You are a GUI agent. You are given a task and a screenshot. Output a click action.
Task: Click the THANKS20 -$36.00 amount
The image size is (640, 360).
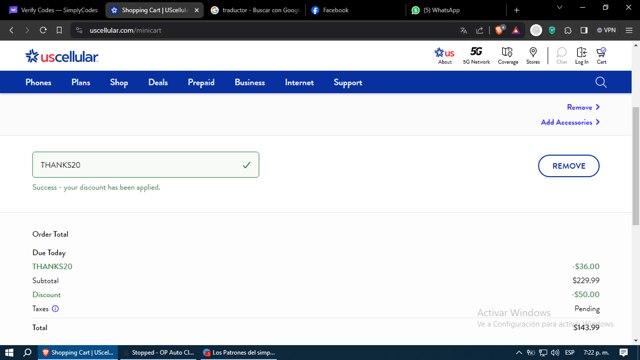[586, 267]
